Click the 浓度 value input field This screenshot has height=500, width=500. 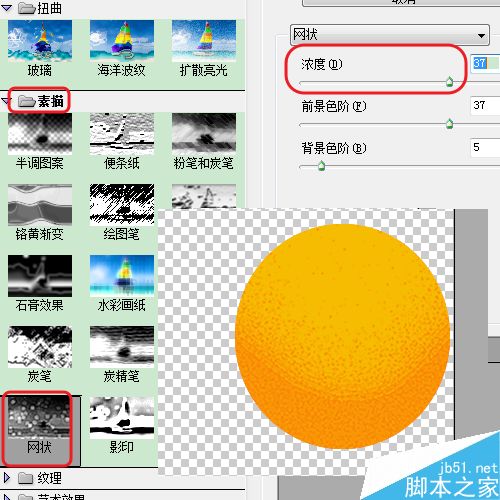[485, 63]
